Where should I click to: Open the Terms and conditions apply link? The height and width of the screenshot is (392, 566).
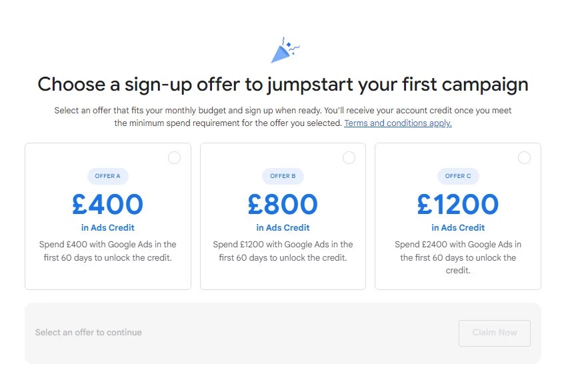click(397, 123)
